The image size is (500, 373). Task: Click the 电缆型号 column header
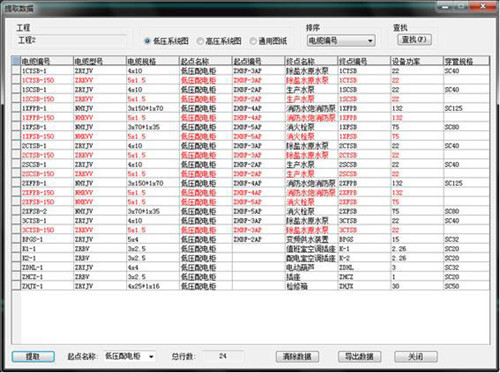100,61
